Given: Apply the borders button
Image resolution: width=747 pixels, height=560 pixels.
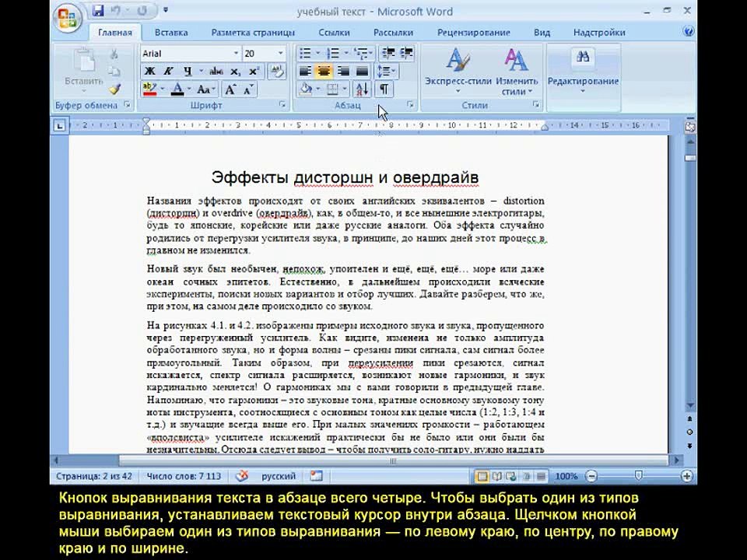Looking at the screenshot, I should point(332,89).
